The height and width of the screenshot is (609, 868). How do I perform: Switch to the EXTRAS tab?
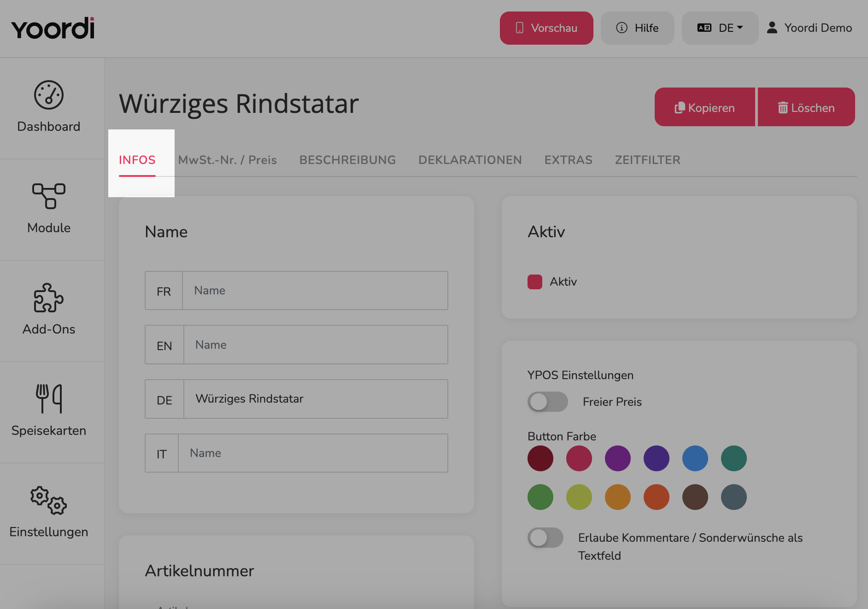coord(569,160)
